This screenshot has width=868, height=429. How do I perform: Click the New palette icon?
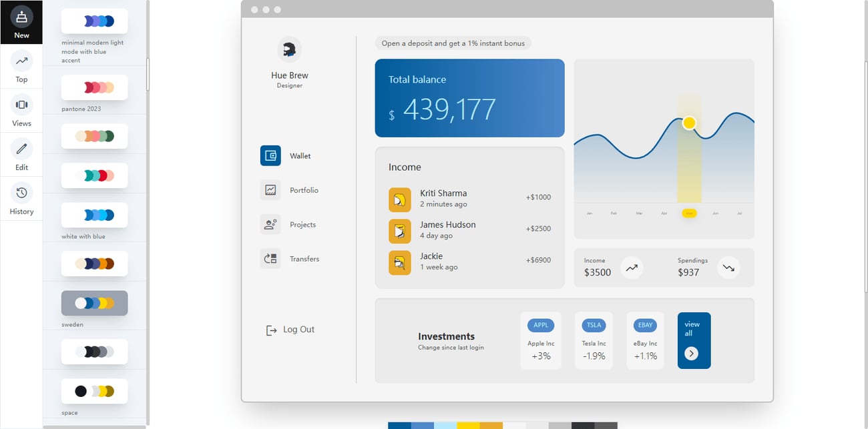(x=21, y=17)
